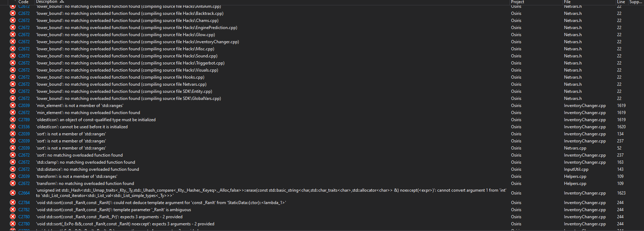The height and width of the screenshot is (231, 644).
Task: Click the error icon on the last C2780 row
Action: click(12, 224)
